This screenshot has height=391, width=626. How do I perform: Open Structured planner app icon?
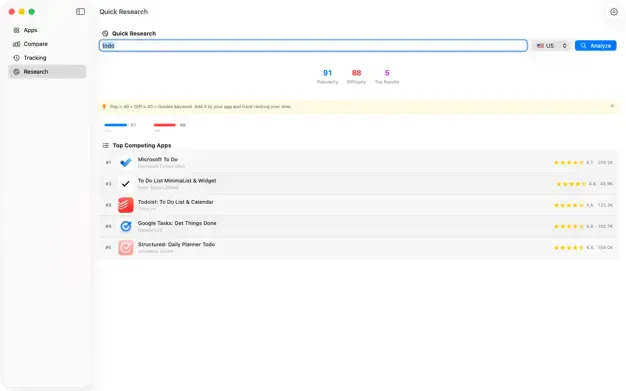tap(126, 248)
